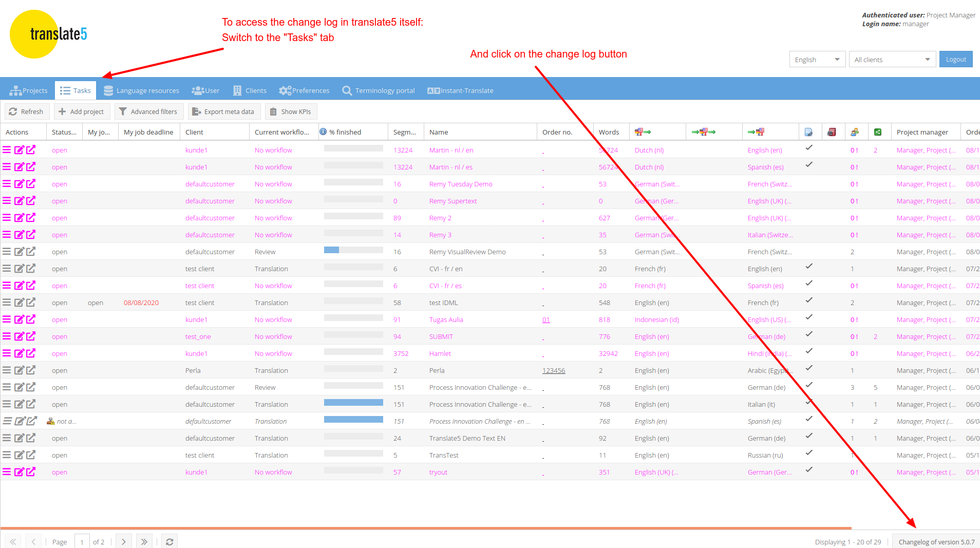Sort by the source language flag column

pos(643,132)
